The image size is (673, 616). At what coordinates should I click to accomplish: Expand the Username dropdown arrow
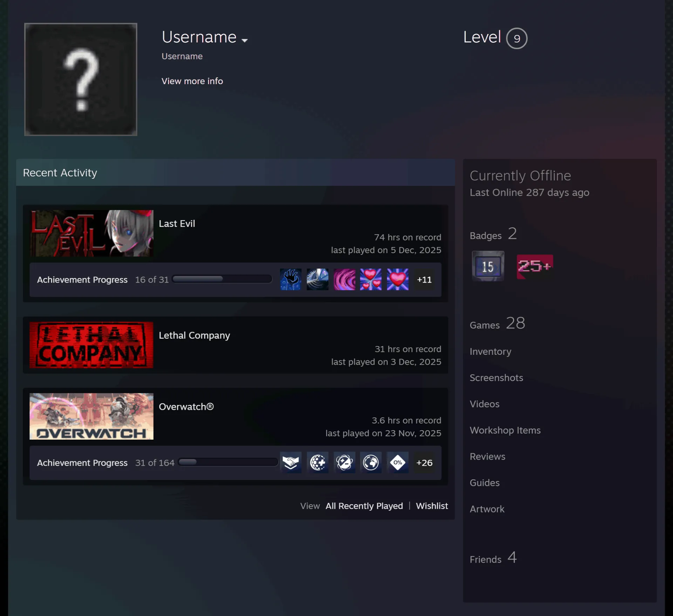coord(245,40)
